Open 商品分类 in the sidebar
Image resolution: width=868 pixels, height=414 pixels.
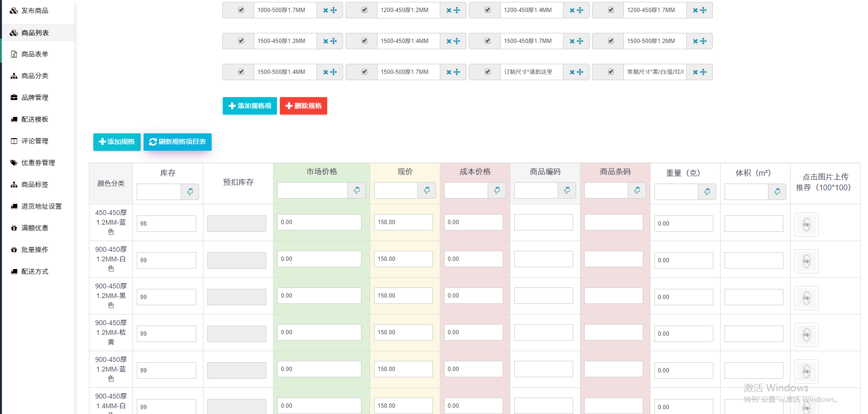pos(35,76)
